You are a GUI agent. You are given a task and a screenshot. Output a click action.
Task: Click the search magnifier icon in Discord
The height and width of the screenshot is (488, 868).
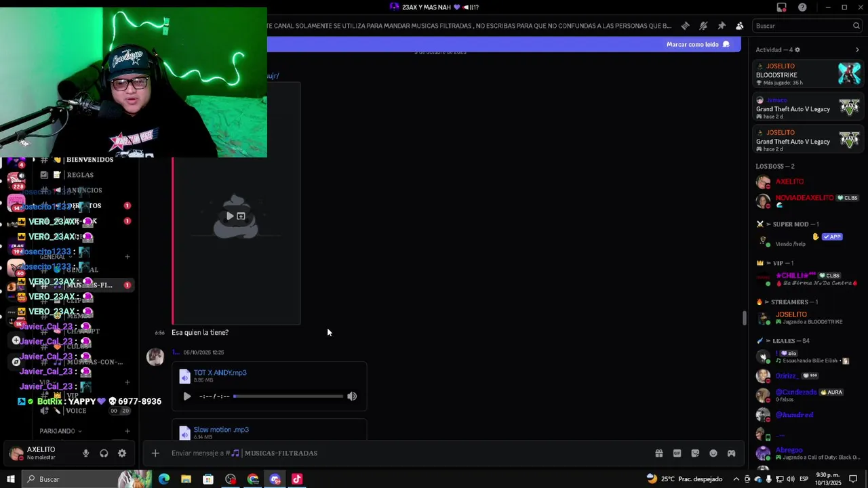(x=856, y=26)
